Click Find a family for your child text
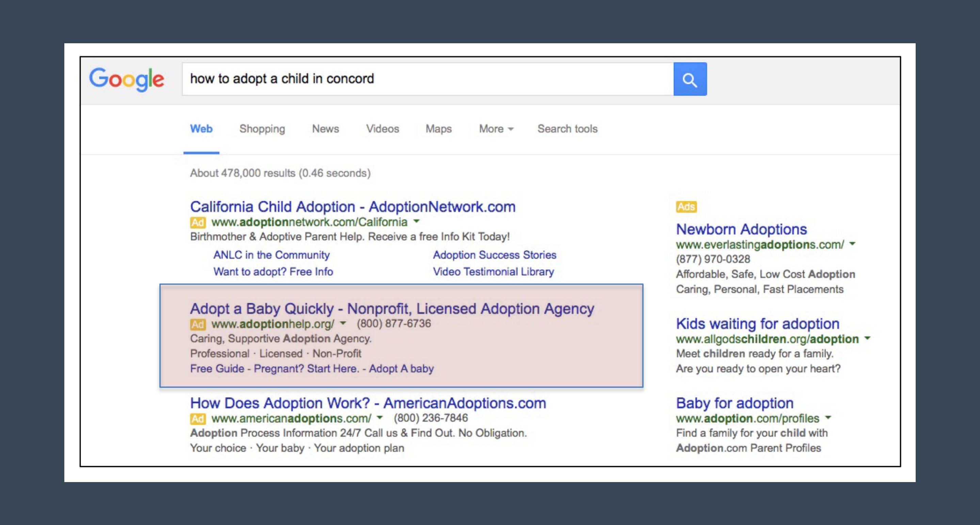This screenshot has width=980, height=525. coord(752,433)
